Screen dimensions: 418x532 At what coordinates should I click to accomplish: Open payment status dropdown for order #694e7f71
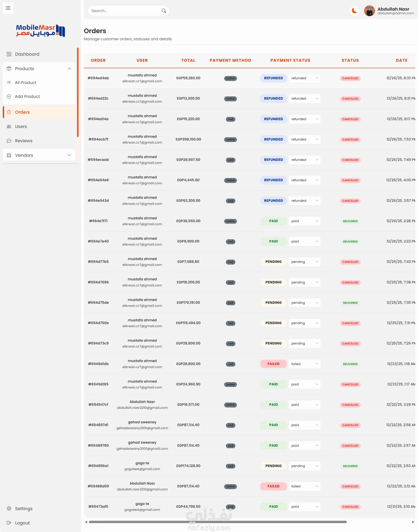pos(304,221)
